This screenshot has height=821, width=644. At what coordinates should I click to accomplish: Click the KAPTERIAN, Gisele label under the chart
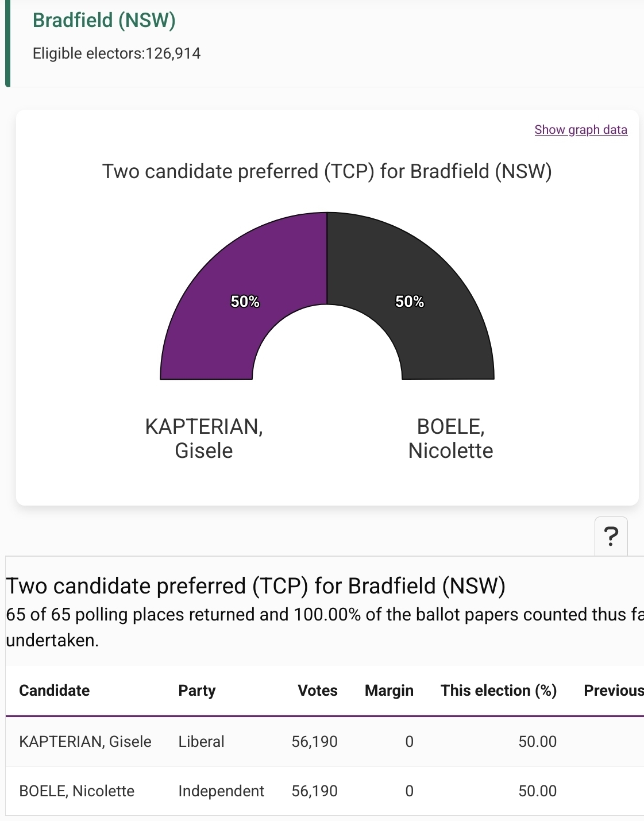tap(204, 438)
